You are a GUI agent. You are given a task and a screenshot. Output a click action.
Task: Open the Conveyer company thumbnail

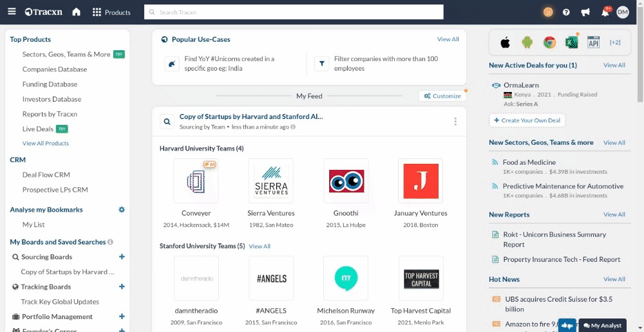coord(196,181)
